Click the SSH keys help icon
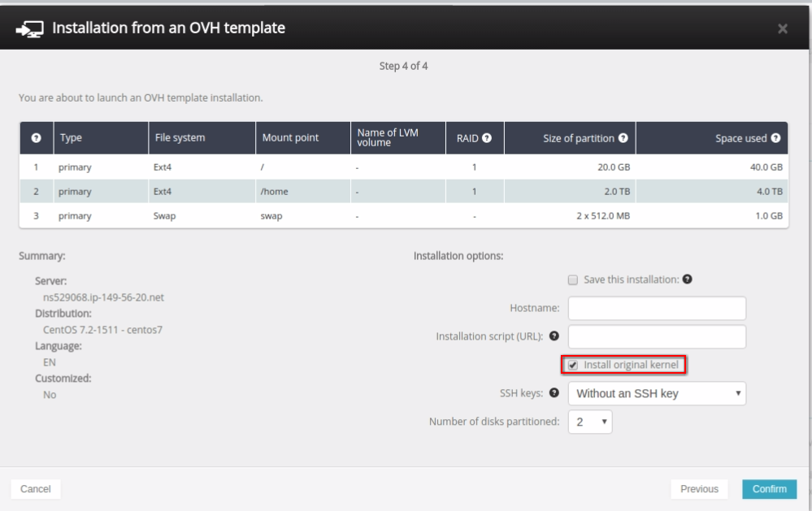Screen dimensions: 812x511 (554, 392)
